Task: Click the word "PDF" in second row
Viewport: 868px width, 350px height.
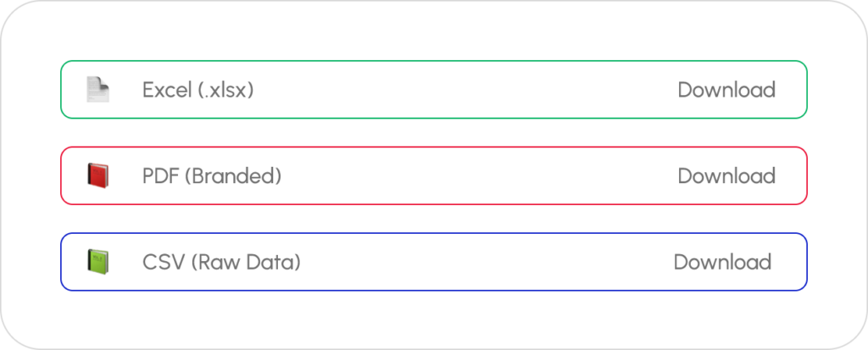Action: pos(160,176)
